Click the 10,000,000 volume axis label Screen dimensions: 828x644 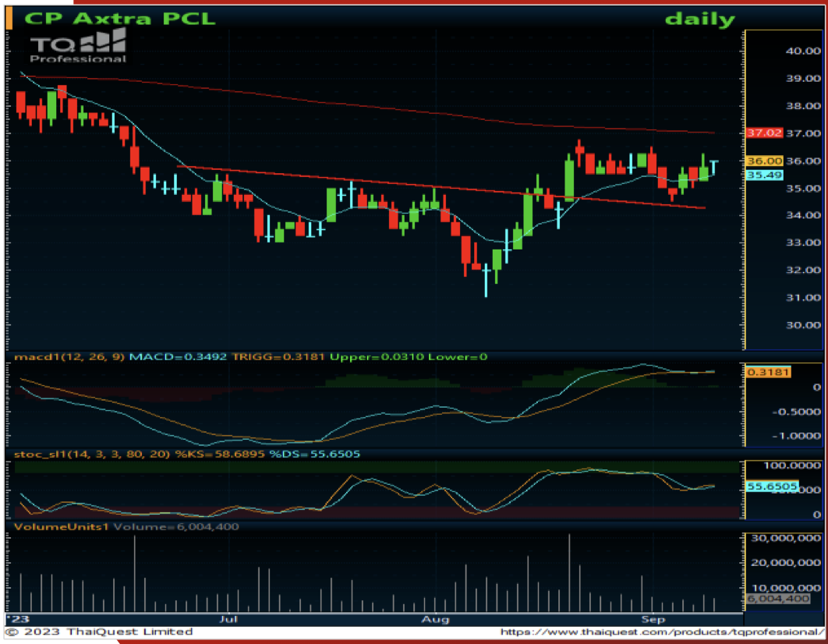(786, 588)
